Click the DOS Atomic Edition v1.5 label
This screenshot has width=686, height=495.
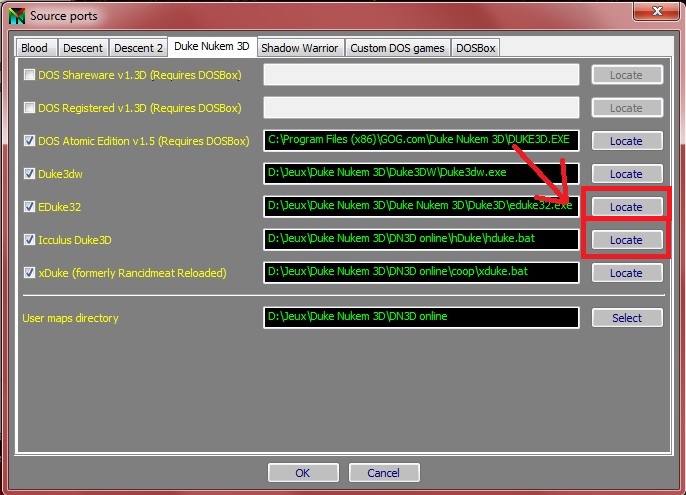144,141
